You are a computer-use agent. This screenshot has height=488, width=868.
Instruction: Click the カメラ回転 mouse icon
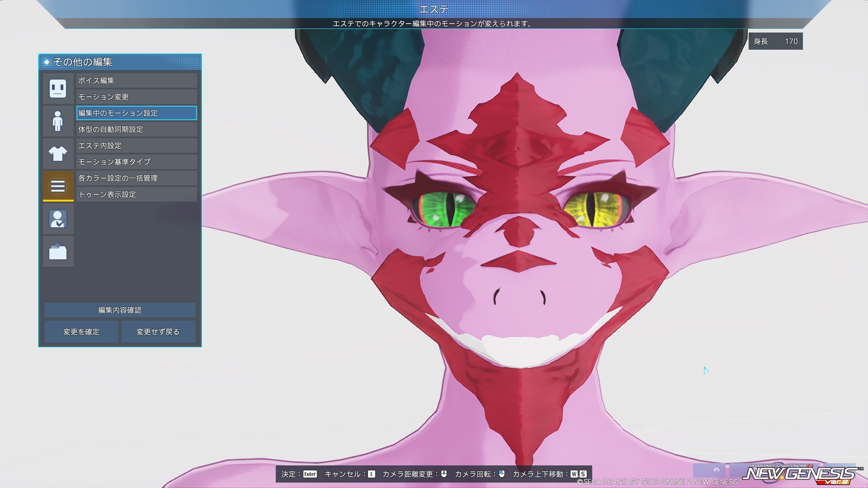[502, 474]
